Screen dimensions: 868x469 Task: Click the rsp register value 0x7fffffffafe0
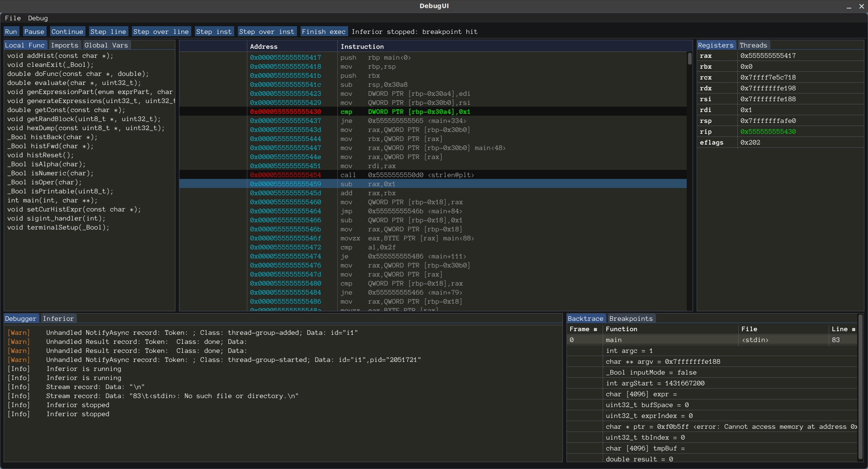768,121
